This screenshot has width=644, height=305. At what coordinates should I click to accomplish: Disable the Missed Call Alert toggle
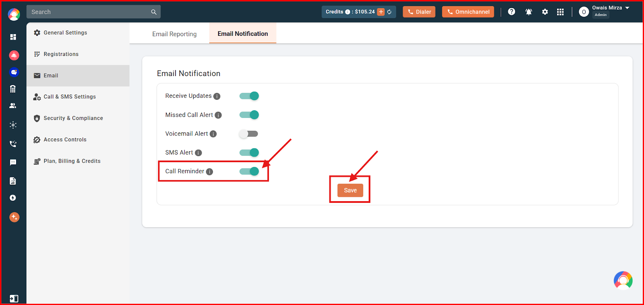pos(249,115)
